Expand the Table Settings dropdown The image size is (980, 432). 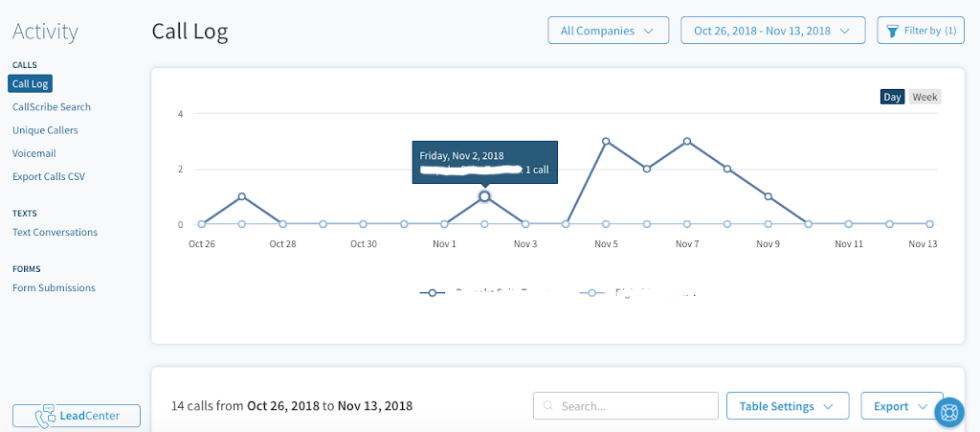[788, 406]
